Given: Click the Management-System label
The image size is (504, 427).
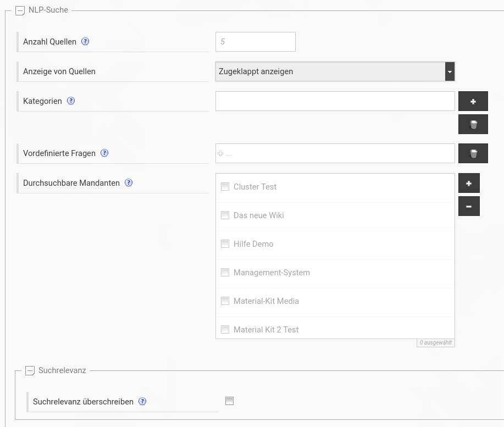Looking at the screenshot, I should [272, 273].
